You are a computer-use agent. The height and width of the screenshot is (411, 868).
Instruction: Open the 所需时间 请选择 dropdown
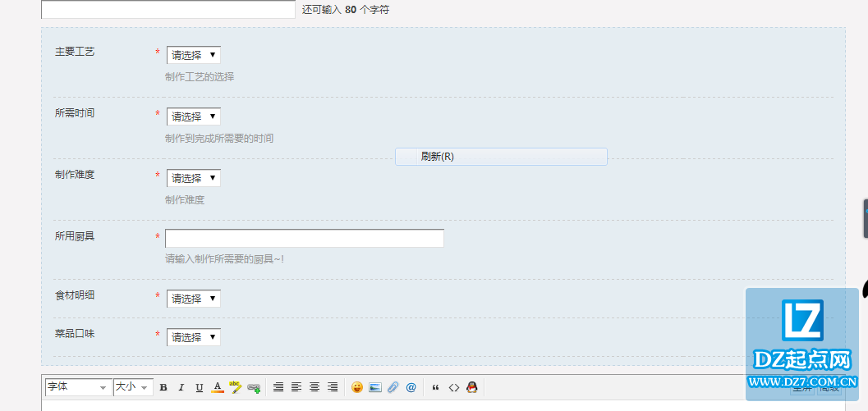[x=193, y=116]
